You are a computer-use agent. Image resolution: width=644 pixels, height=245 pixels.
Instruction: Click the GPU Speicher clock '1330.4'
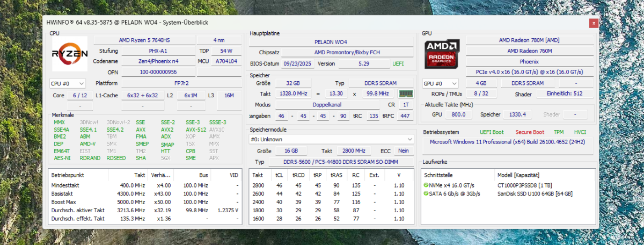pos(517,114)
